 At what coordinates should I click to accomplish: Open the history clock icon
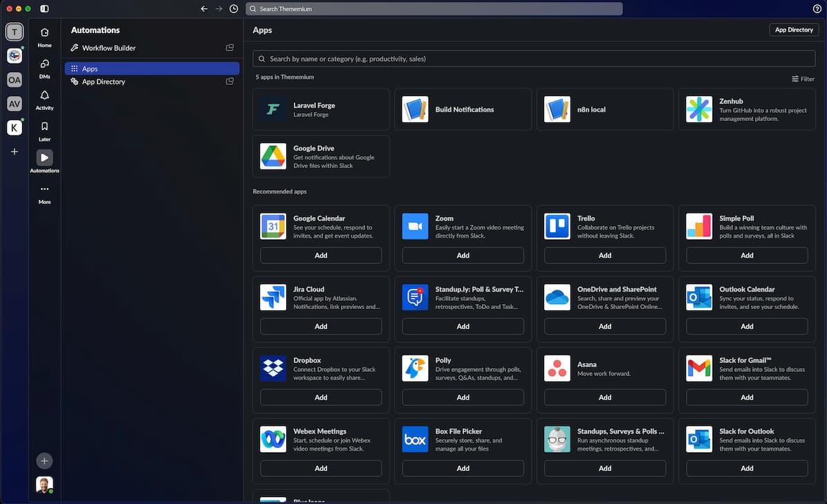pos(234,9)
